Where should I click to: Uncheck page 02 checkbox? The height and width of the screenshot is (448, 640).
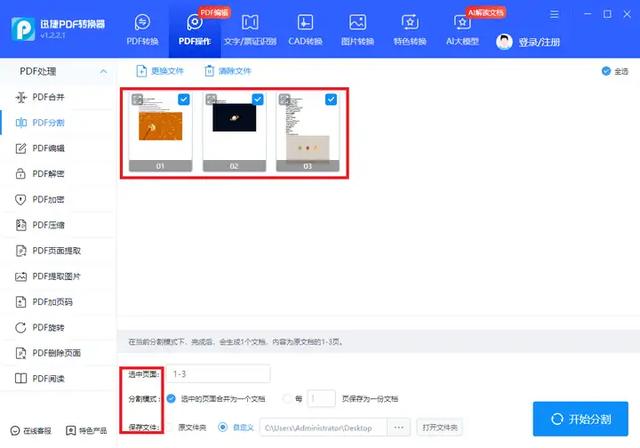[258, 99]
